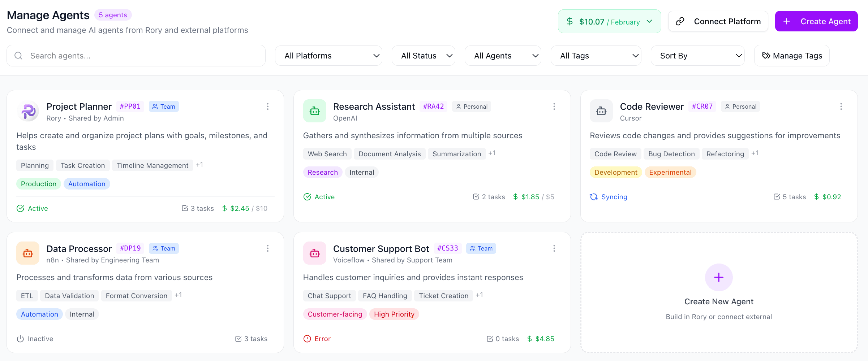Open the options menu on Research Assistant card
This screenshot has height=361, width=868.
coord(554,106)
